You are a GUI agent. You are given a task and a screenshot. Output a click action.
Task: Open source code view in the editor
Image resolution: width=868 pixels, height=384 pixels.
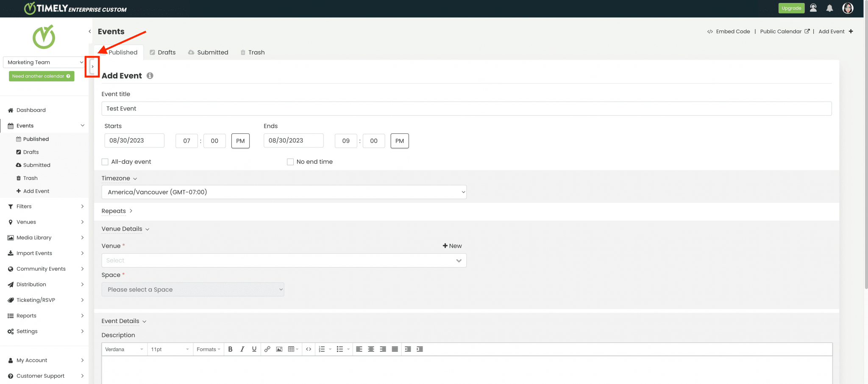tap(309, 349)
